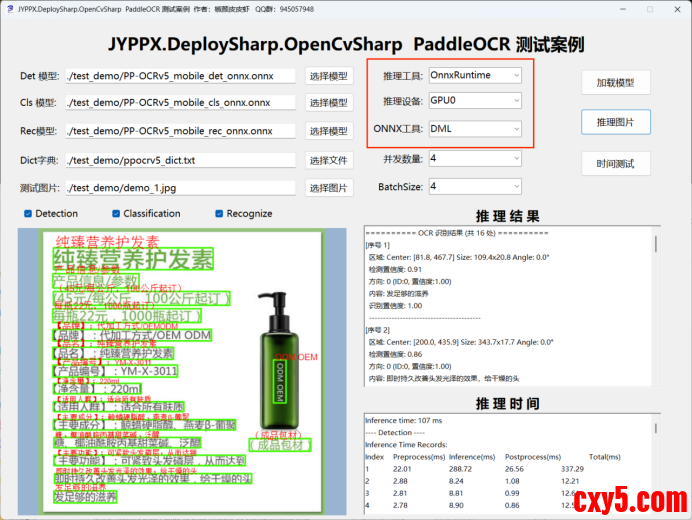The width and height of the screenshot is (692, 520).
Task: Click the '[序号 2]' result entry
Action: tap(377, 330)
